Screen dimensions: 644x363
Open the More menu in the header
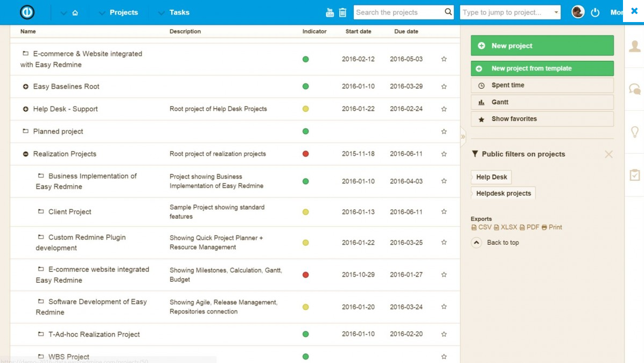click(x=617, y=12)
